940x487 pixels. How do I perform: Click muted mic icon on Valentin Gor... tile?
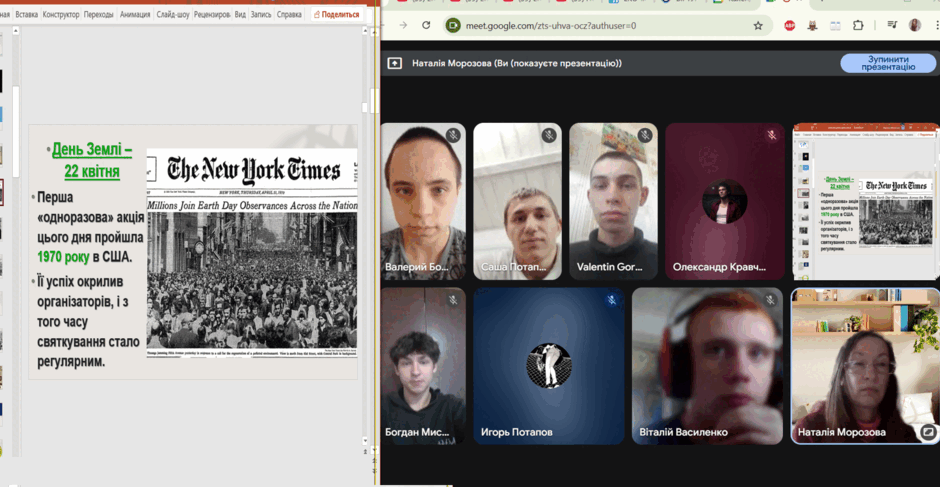point(645,135)
